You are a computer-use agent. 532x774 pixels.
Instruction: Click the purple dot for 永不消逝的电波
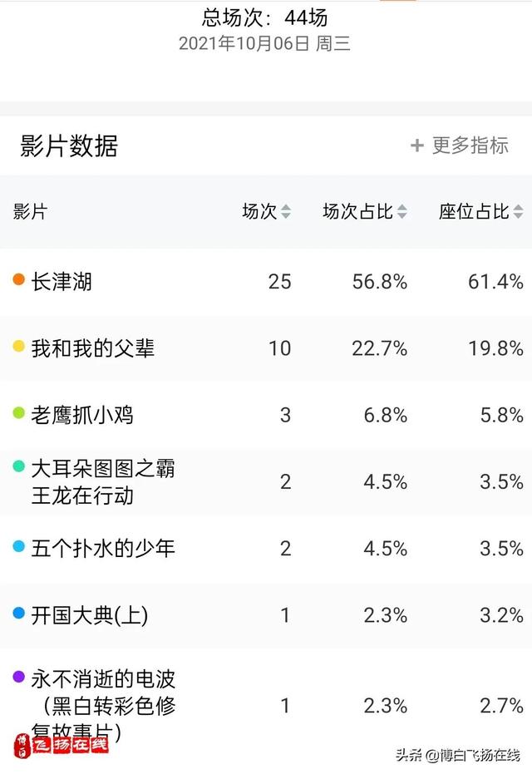[19, 677]
